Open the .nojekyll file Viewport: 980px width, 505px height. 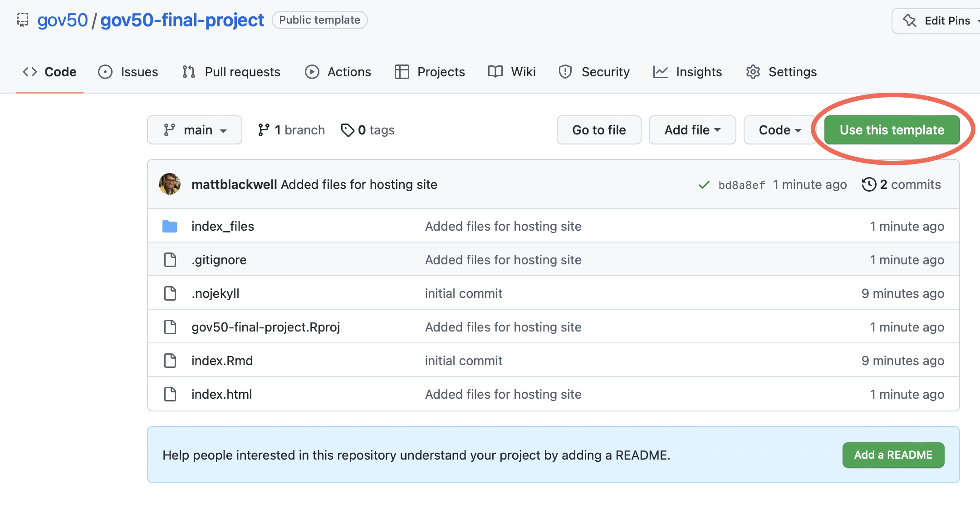click(216, 293)
